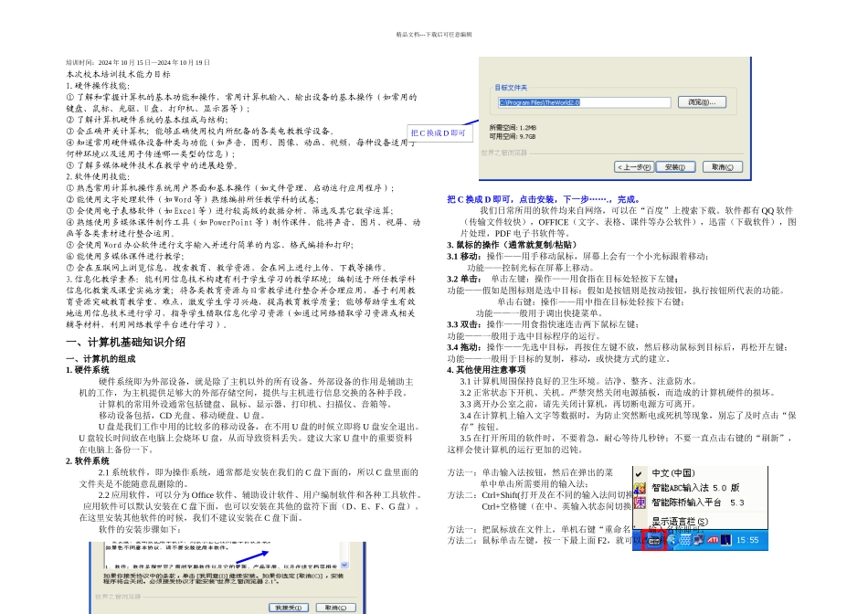Image resolution: width=868 pixels, height=614 pixels.
Task: Click the subheading 一、计算机的组成
Action: point(101,359)
